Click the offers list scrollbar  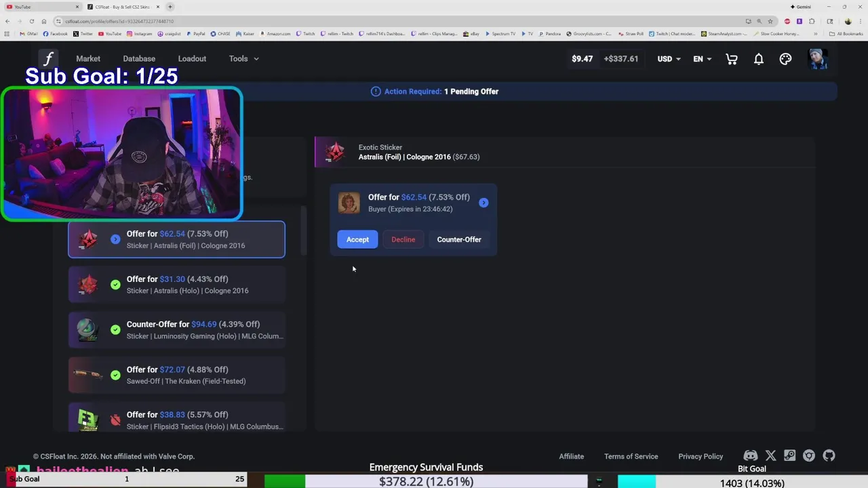click(304, 230)
